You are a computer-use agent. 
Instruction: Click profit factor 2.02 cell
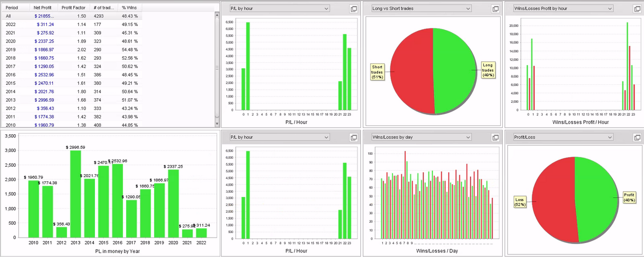tap(82, 50)
